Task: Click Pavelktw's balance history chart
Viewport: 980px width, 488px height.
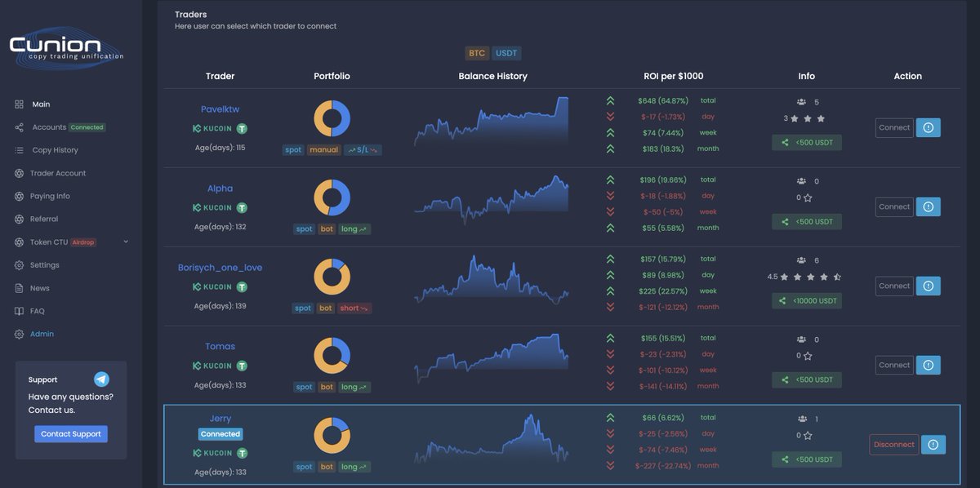Action: point(492,121)
